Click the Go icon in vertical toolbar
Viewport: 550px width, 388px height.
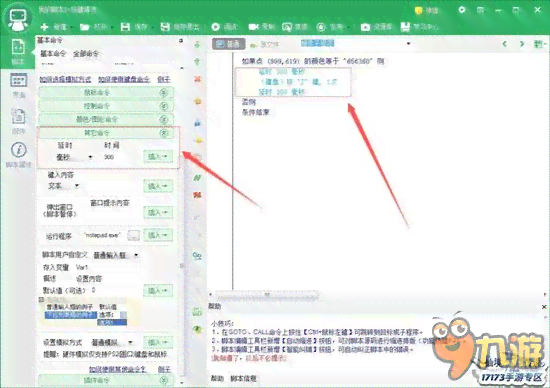[197, 256]
